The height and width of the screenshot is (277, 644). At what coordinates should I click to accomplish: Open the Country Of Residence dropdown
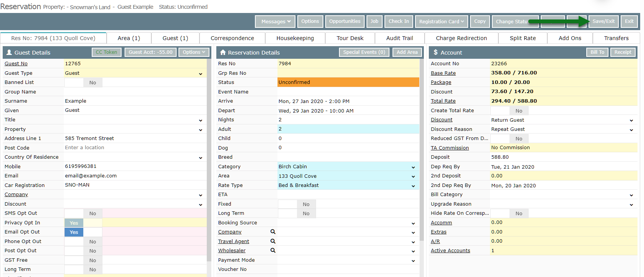click(135, 157)
